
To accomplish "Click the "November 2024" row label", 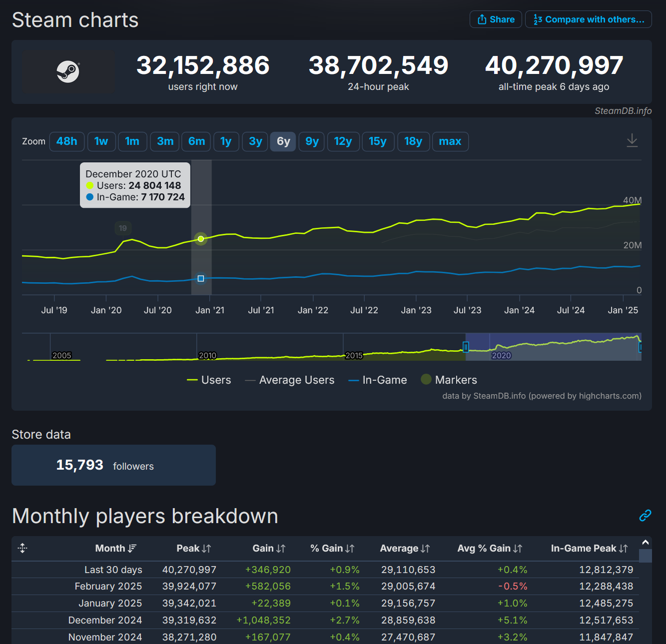I will [x=105, y=637].
